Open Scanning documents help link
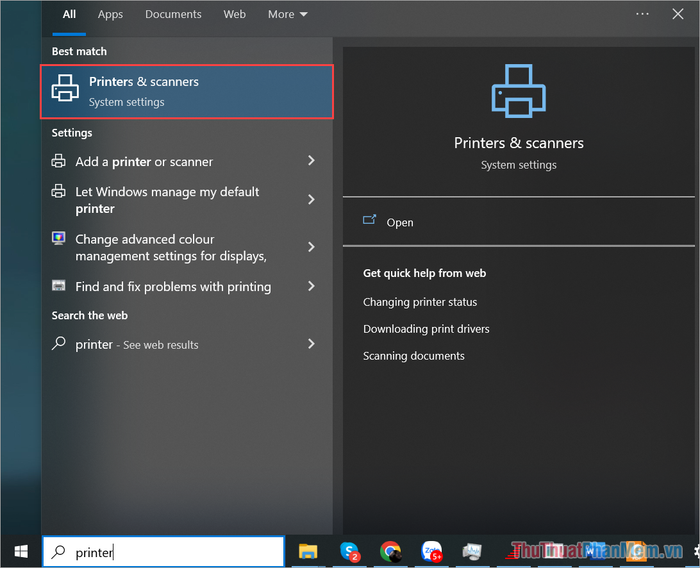This screenshot has height=568, width=700. [x=413, y=356]
